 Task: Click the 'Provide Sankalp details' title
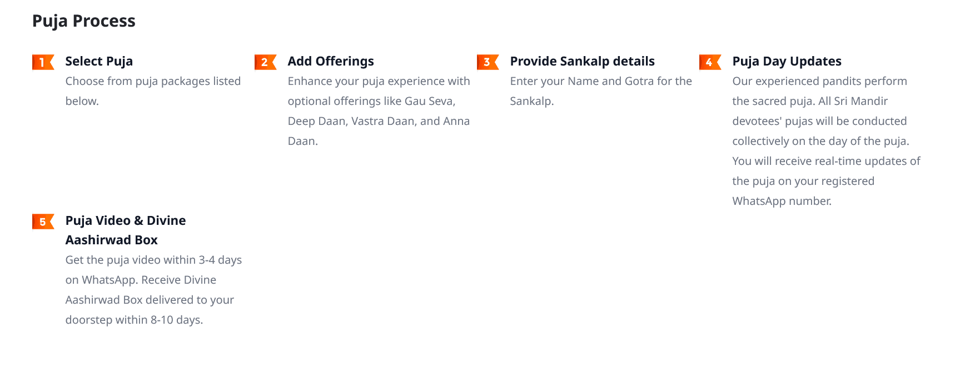(x=582, y=61)
